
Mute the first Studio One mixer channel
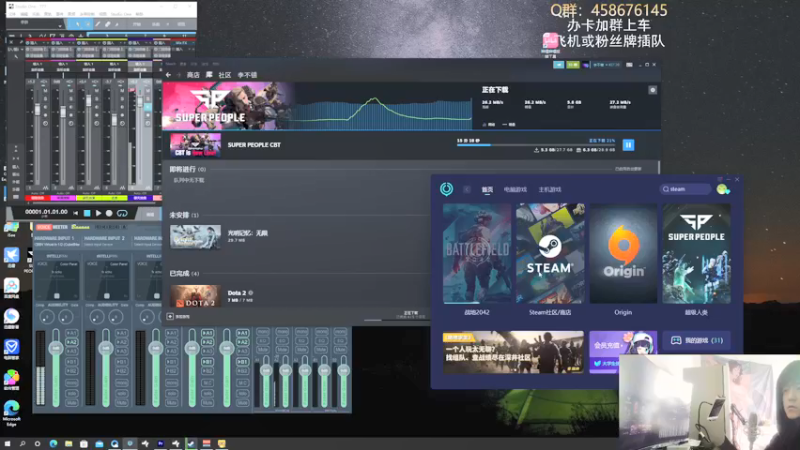[x=45, y=91]
